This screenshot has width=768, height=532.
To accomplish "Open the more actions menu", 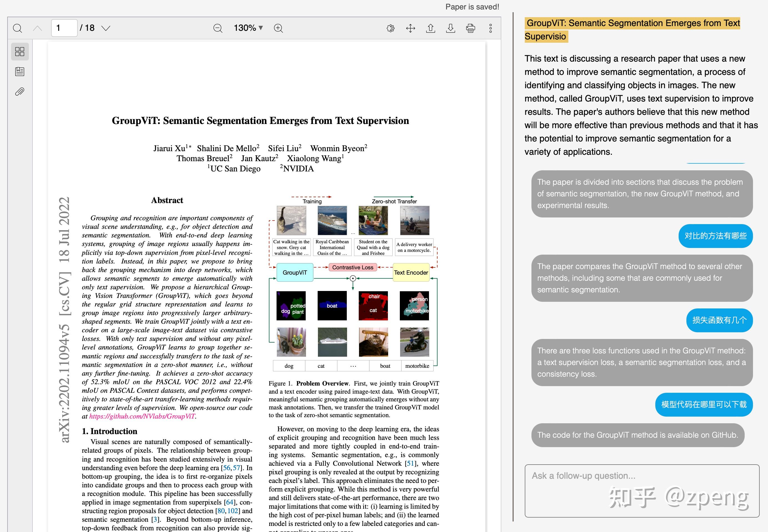I will (x=490, y=28).
